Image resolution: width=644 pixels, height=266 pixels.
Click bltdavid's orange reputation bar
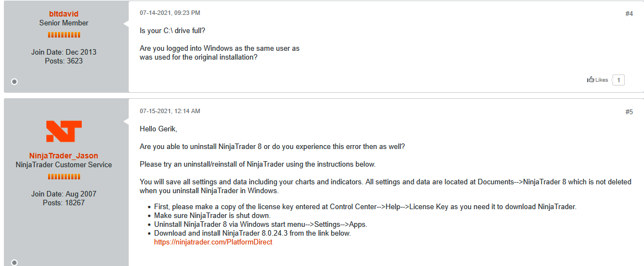[x=64, y=35]
